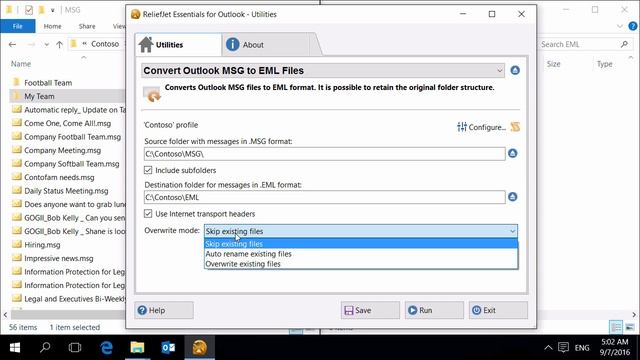The width and height of the screenshot is (640, 360).
Task: Click the search magnifier in Search EML box
Action: point(624,44)
